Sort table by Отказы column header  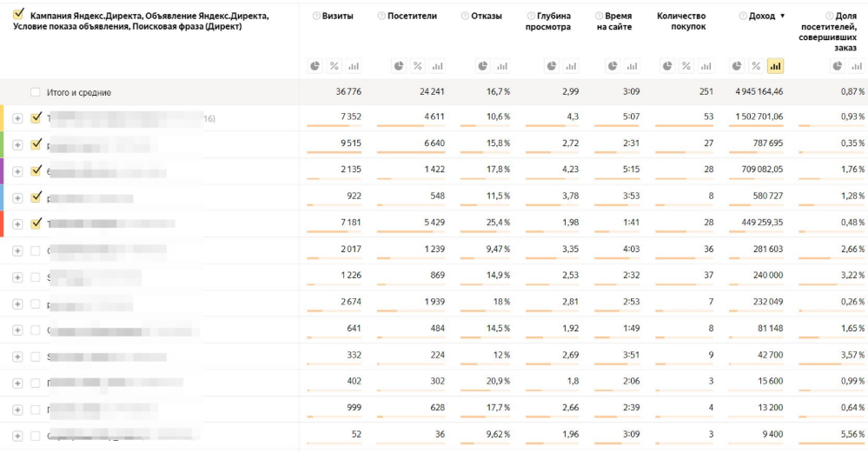point(486,17)
